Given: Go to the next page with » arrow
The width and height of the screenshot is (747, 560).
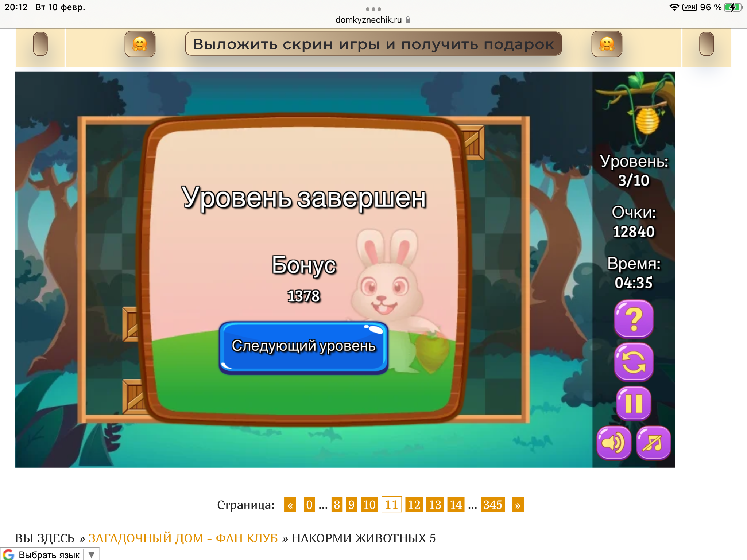Looking at the screenshot, I should pos(518,505).
